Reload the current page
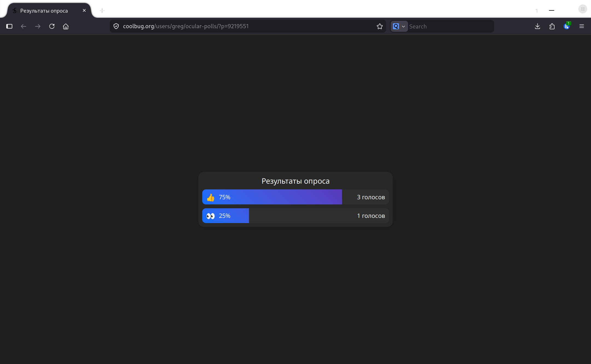The height and width of the screenshot is (364, 591). tap(52, 26)
